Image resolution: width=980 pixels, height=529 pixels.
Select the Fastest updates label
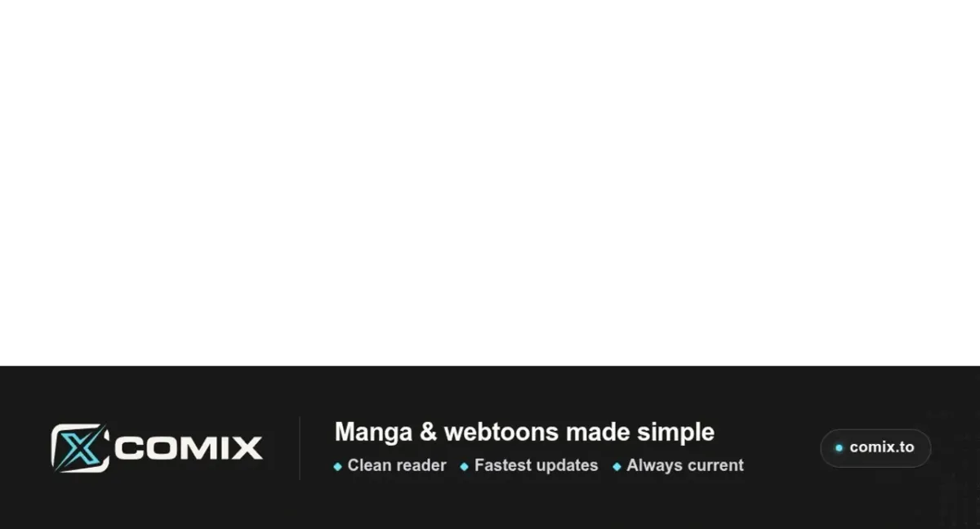pos(536,465)
